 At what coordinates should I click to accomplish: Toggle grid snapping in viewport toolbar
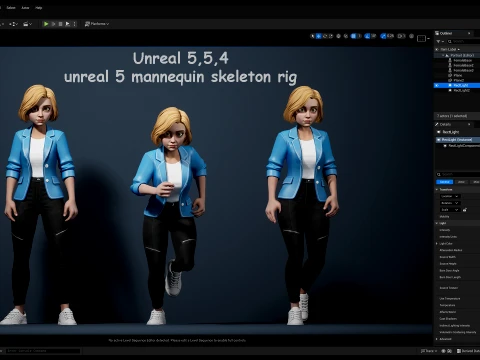[x=354, y=36]
